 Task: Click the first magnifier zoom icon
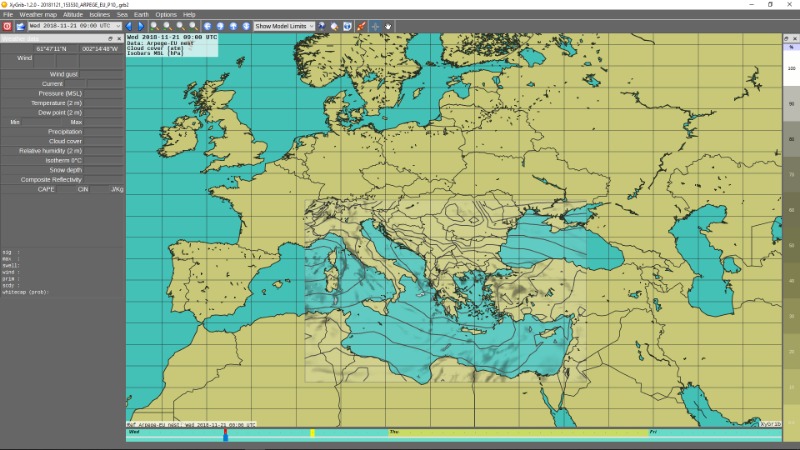155,26
